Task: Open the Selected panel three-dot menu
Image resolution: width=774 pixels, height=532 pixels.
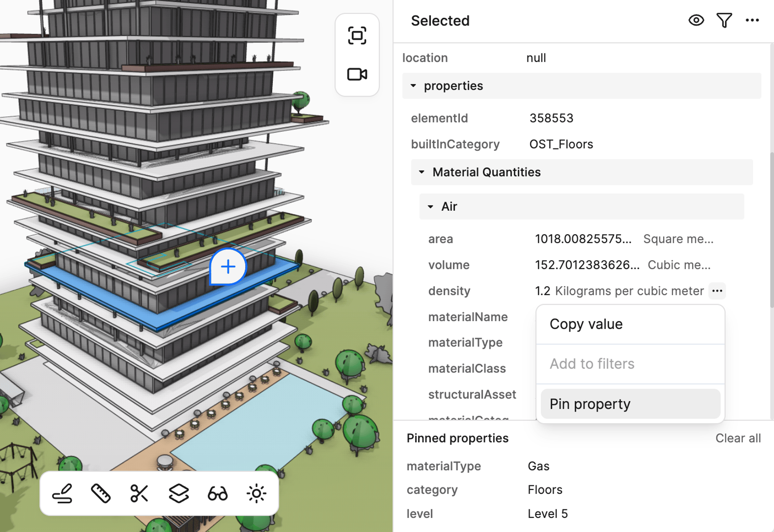Action: (x=752, y=20)
